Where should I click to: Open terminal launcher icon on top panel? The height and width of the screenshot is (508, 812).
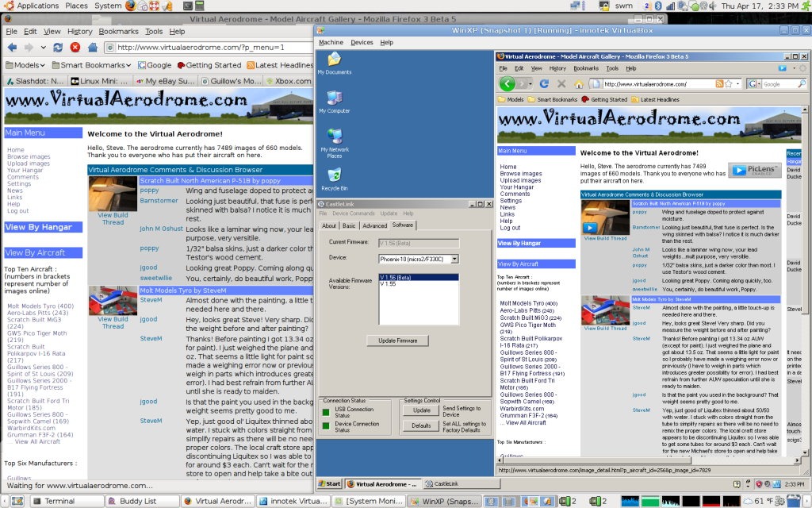[x=187, y=6]
